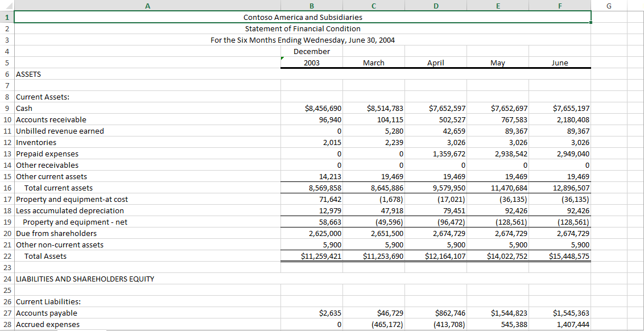Image resolution: width=644 pixels, height=331 pixels.
Task: Click the 'December' header cell
Action: click(x=312, y=51)
